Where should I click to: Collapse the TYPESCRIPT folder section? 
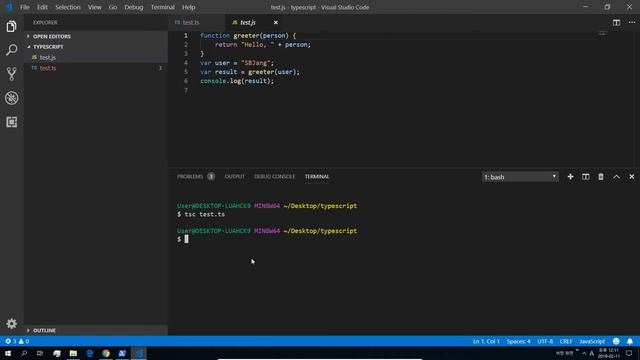[96, 47]
